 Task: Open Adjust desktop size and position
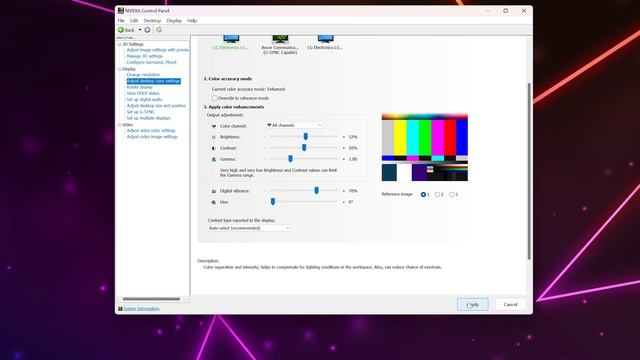click(x=156, y=105)
